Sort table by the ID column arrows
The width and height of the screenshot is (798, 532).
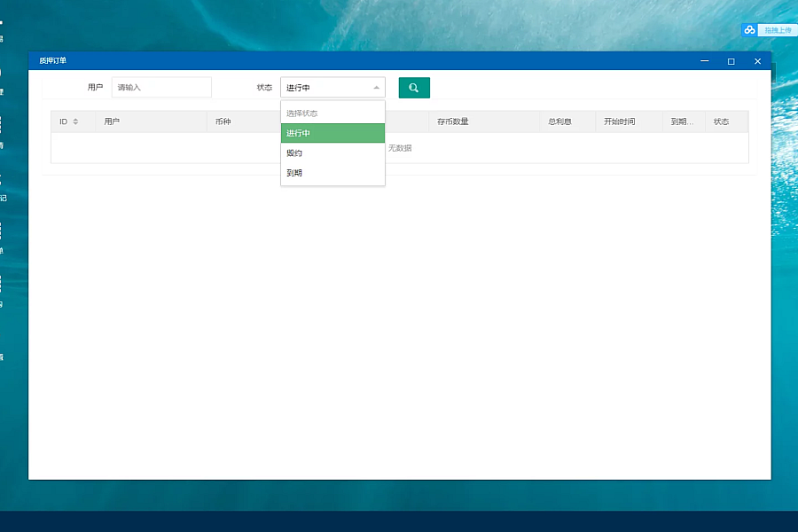(x=75, y=121)
